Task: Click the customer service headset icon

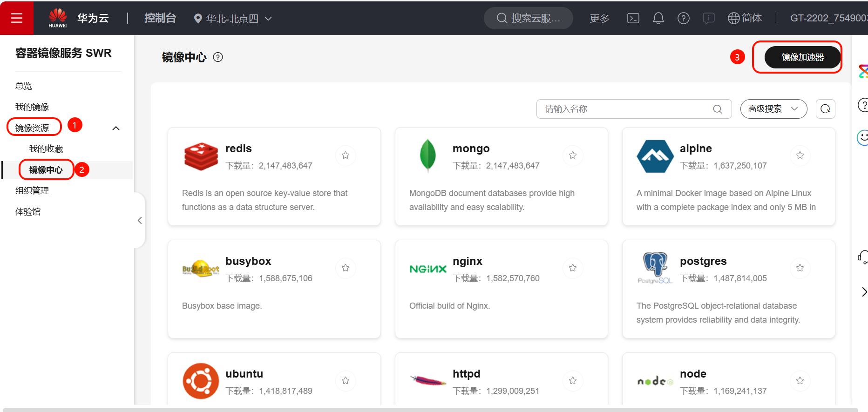Action: 863,257
